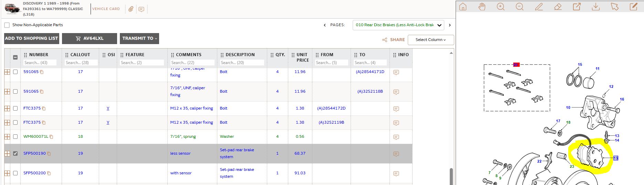Check the FTC3375 row from (A)32S2119B
The height and width of the screenshot is (185, 644).
click(x=15, y=122)
